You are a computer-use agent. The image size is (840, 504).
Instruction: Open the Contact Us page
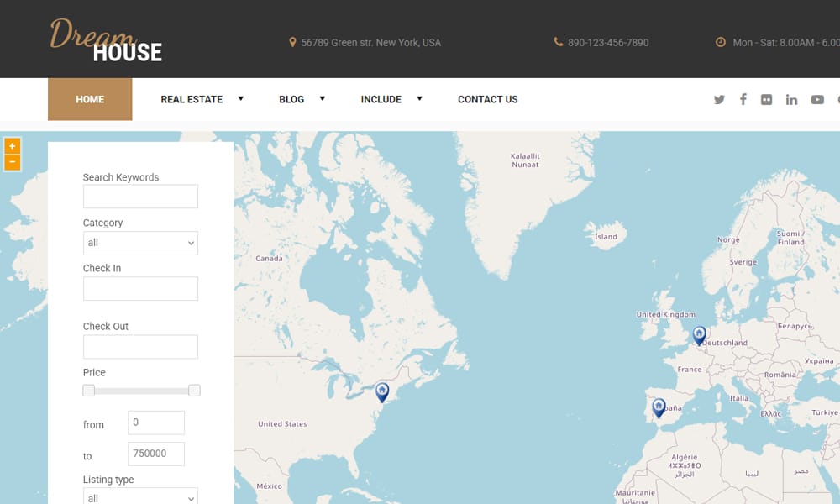tap(487, 99)
